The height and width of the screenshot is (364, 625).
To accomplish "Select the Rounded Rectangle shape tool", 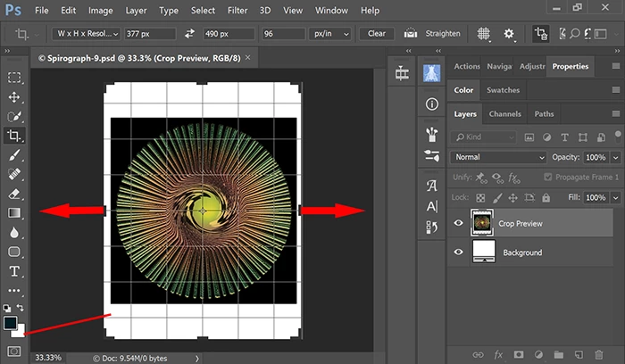I will tap(14, 252).
